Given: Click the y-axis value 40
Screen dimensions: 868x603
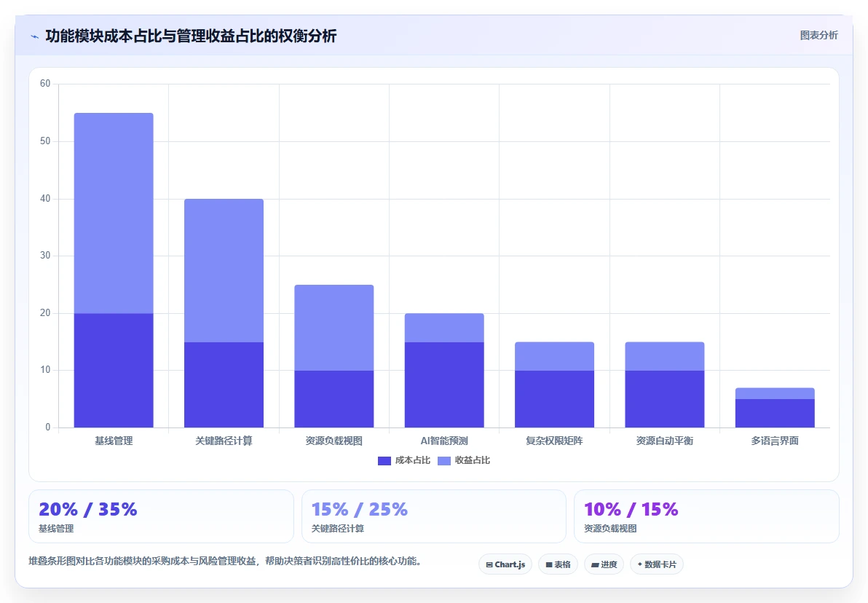Looking at the screenshot, I should 45,198.
